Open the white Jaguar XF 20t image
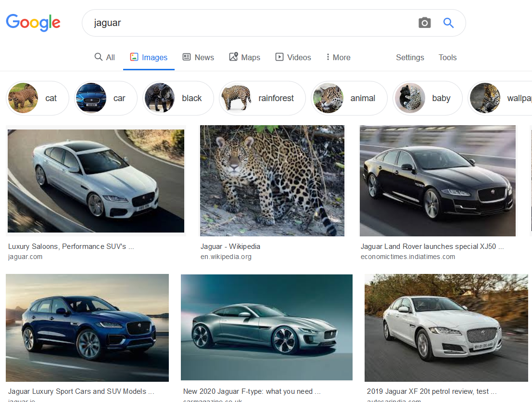This screenshot has width=532, height=402. tap(446, 328)
